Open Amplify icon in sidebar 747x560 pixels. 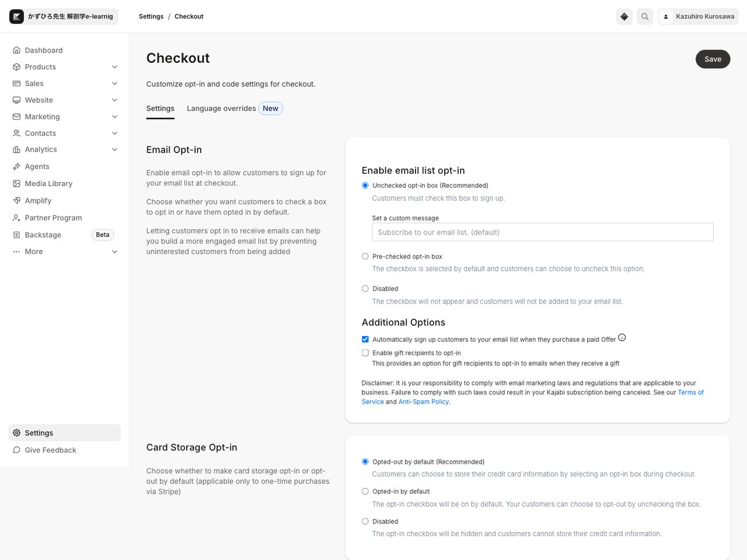[16, 201]
